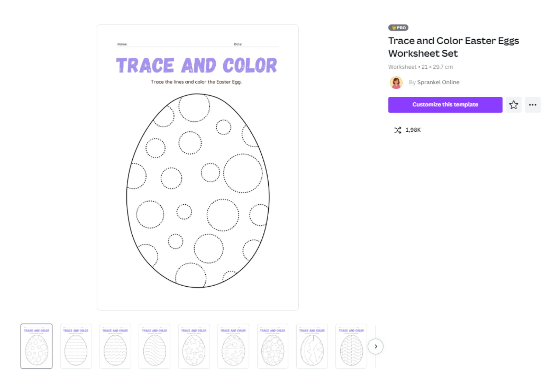Viewport: 555px width, 392px height.
Task: Select the curved swirls egg thumbnail
Action: click(155, 346)
